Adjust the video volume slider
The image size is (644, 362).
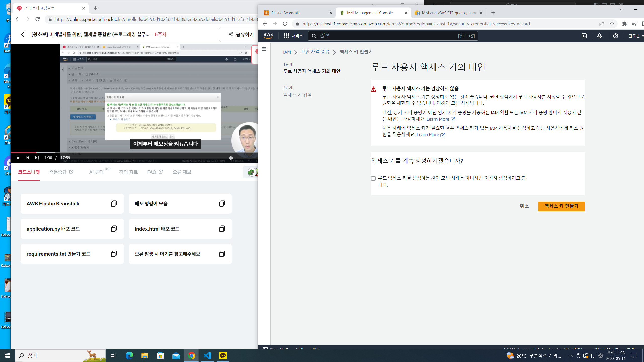pyautogui.click(x=247, y=158)
